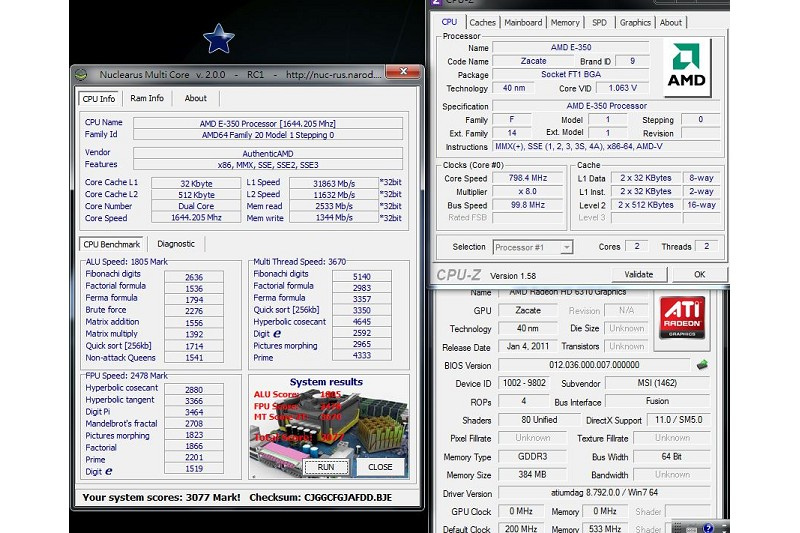Image resolution: width=800 pixels, height=533 pixels.
Task: Click the Core Cache L1 32 Kbyte value
Action: (x=196, y=184)
